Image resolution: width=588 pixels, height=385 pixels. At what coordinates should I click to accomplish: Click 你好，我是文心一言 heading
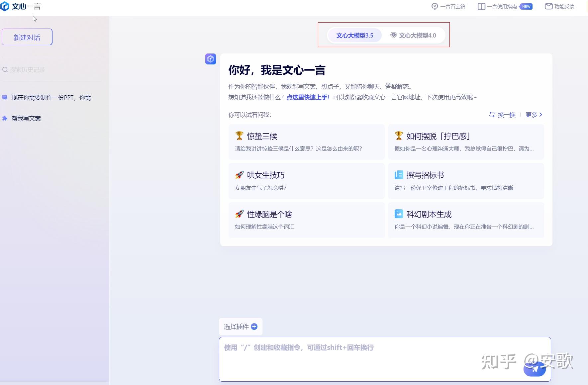[277, 70]
